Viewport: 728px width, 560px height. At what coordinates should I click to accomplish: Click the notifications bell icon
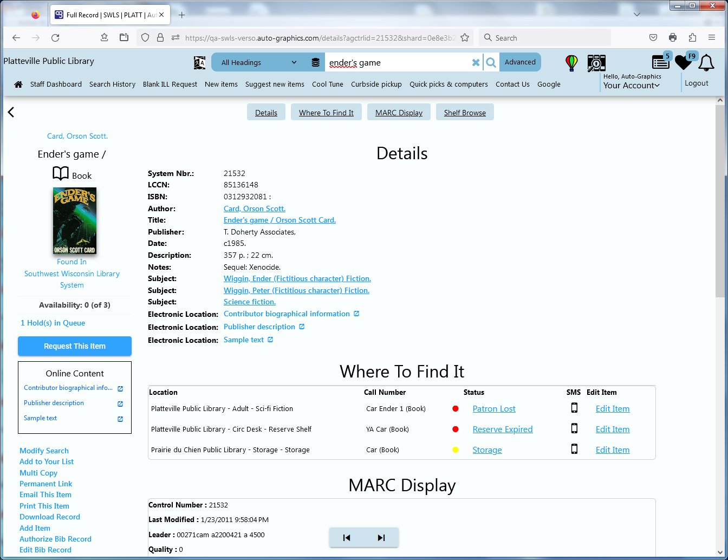point(706,63)
